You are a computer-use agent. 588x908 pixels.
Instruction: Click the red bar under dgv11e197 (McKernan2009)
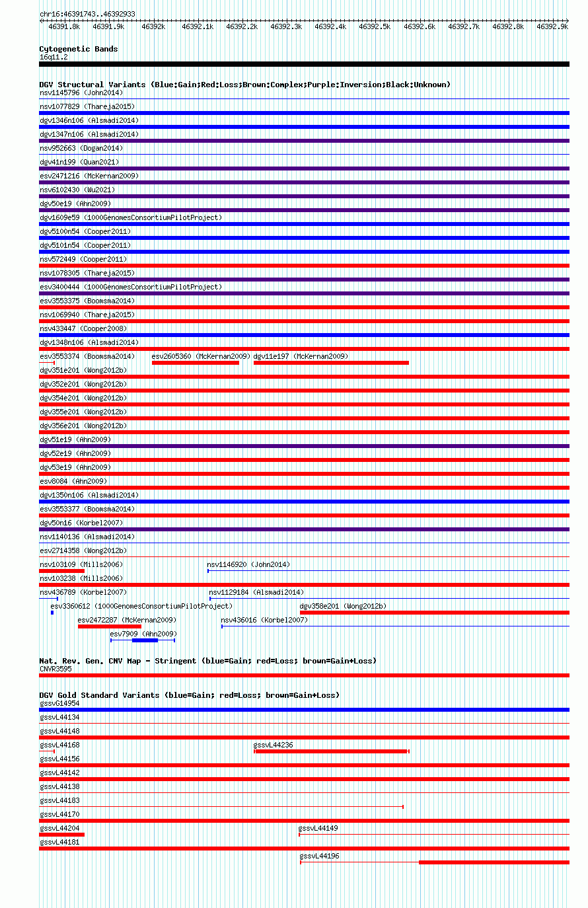[x=331, y=363]
